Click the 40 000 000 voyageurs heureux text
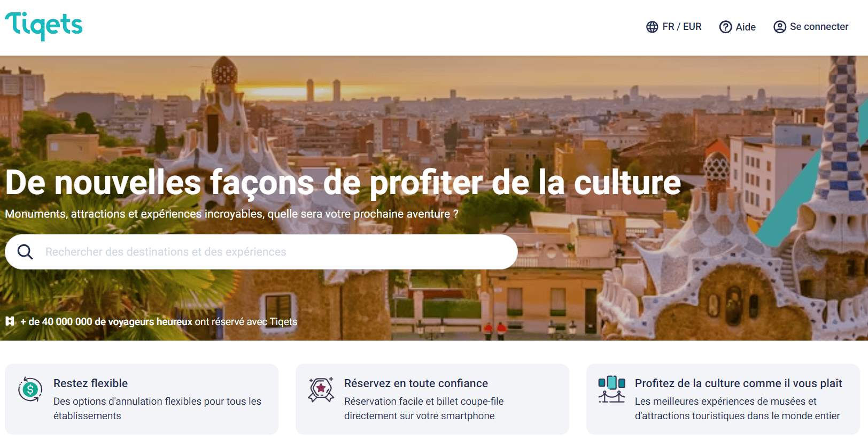Screen dimensions: 868x447 (x=105, y=321)
